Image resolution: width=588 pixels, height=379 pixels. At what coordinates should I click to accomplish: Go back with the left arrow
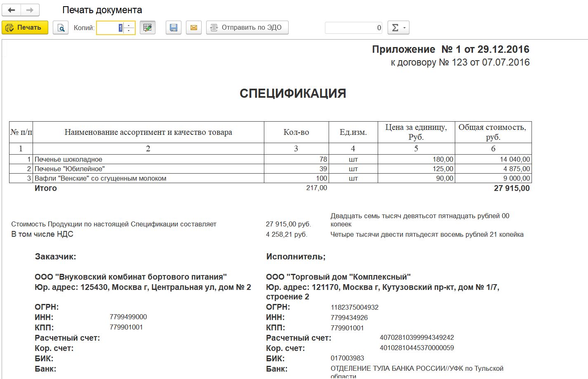click(12, 10)
